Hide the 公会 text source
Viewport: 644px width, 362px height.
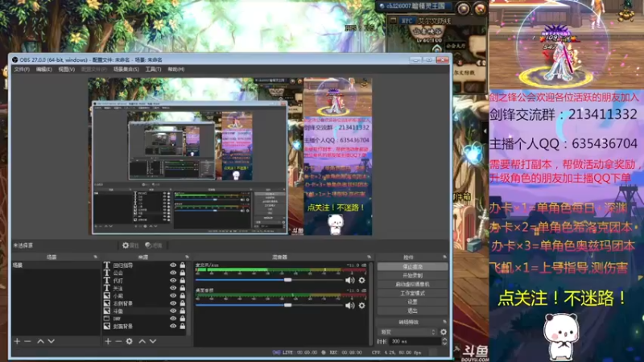(x=173, y=273)
